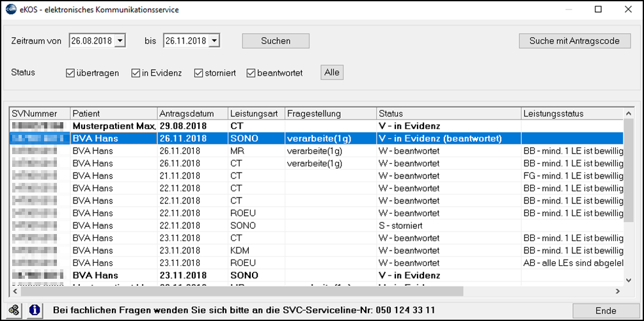Toggle the beantwortet status checkbox
Viewport: 644px width, 321px height.
(251, 74)
